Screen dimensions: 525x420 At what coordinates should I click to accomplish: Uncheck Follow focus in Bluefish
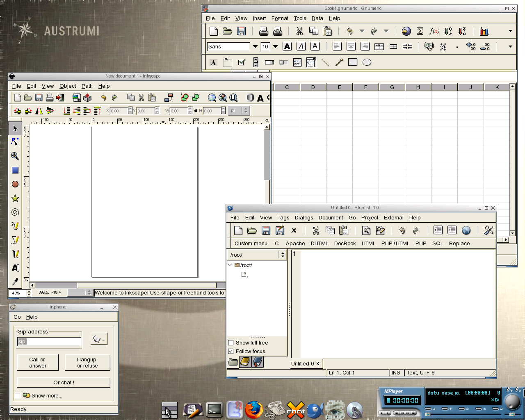tap(231, 352)
